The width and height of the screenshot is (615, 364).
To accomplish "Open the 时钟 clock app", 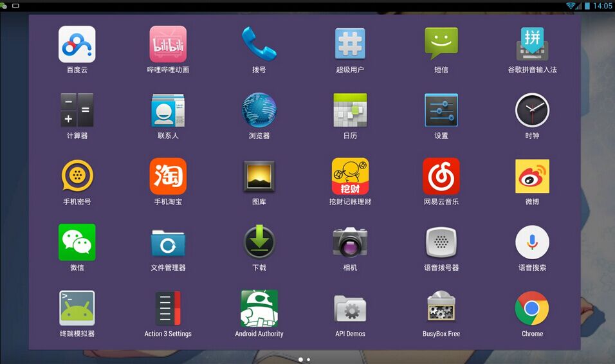I will pos(532,110).
